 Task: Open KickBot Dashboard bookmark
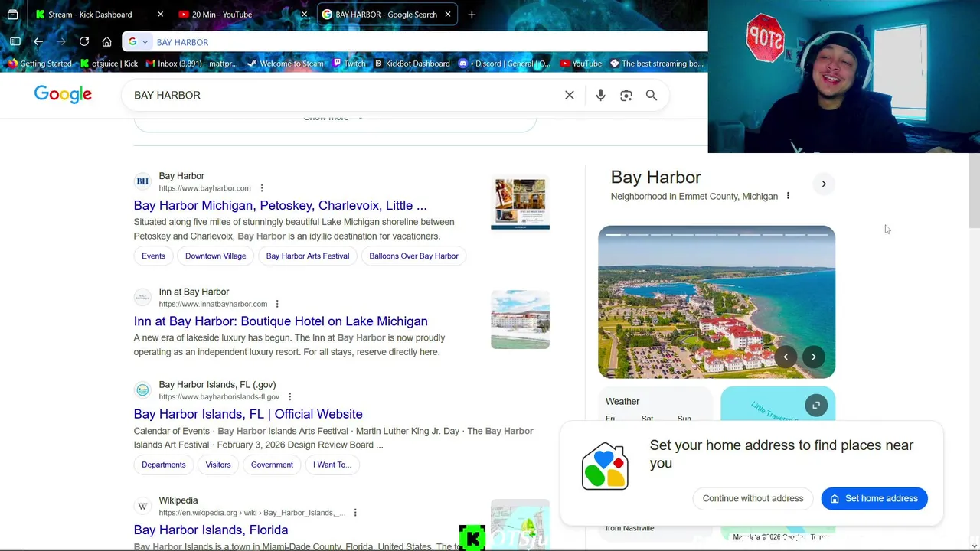click(411, 64)
